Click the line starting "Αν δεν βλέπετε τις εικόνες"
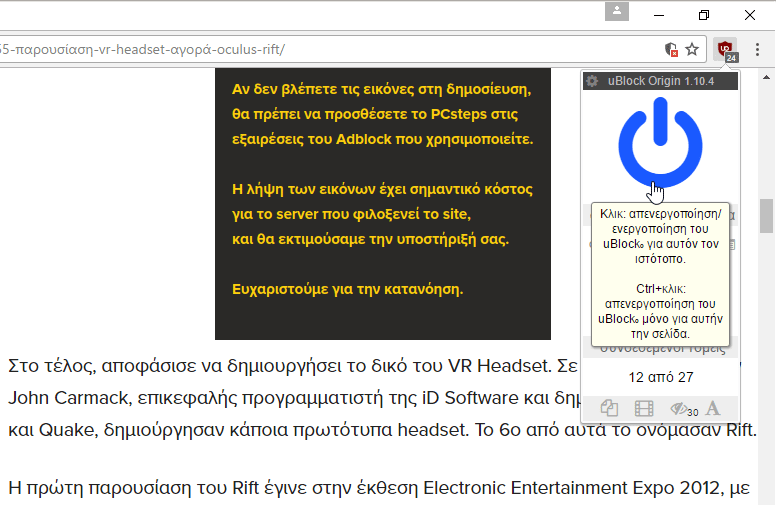The width and height of the screenshot is (776, 505). pyautogui.click(x=382, y=89)
